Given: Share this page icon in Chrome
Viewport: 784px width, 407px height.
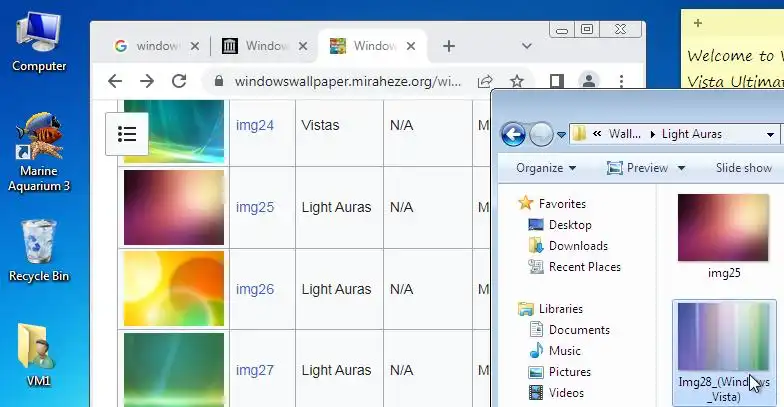Looking at the screenshot, I should click(x=485, y=81).
